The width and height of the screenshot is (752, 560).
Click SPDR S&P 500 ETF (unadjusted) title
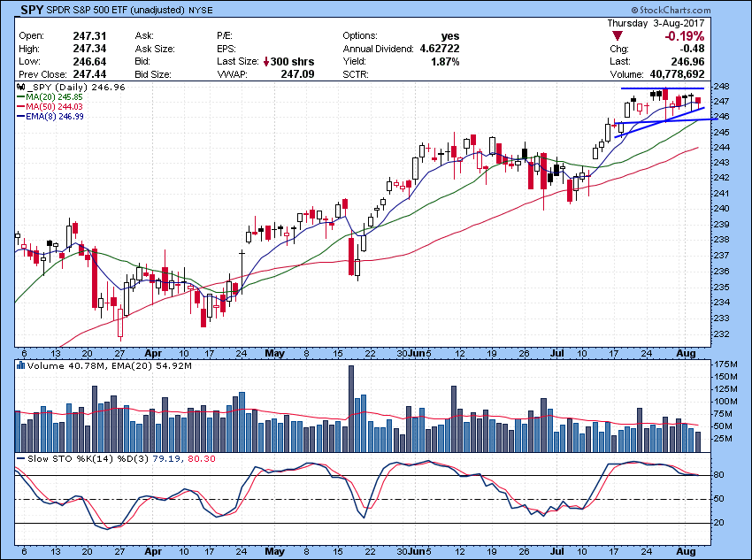[116, 10]
